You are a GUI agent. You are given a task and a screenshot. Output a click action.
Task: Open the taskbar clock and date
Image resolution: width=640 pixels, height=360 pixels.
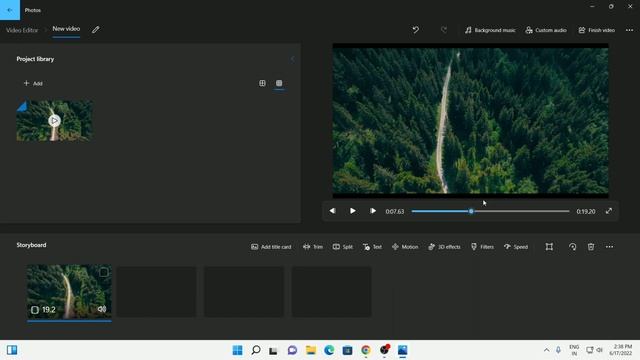(x=620, y=350)
